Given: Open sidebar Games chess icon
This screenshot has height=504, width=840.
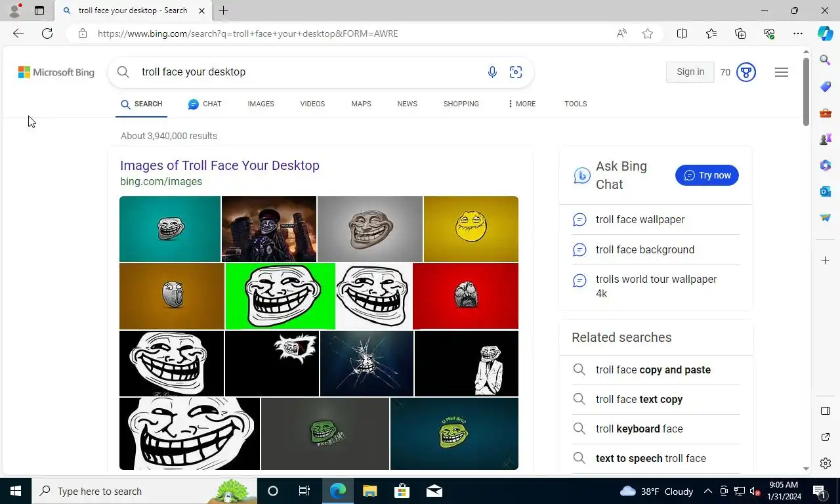Looking at the screenshot, I should point(826,139).
